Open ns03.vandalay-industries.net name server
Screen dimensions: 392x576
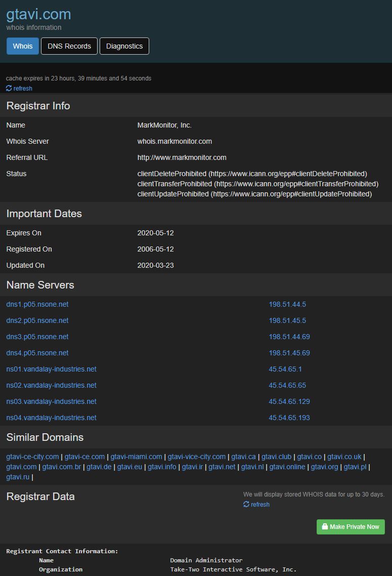pyautogui.click(x=52, y=401)
